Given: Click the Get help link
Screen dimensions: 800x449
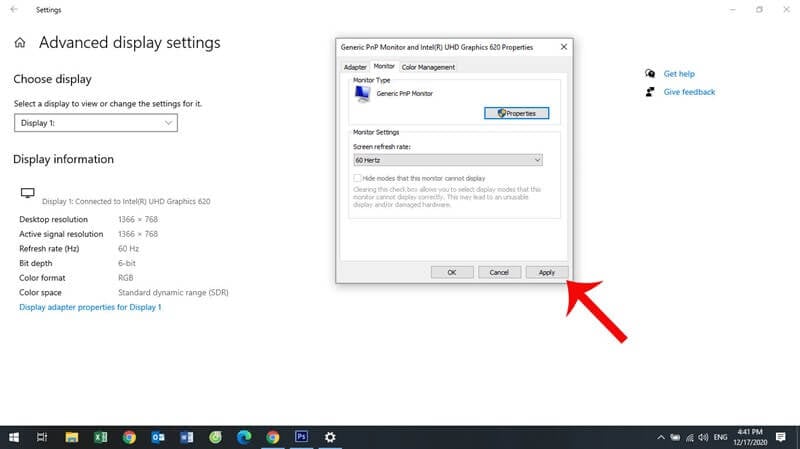Looking at the screenshot, I should [x=679, y=73].
